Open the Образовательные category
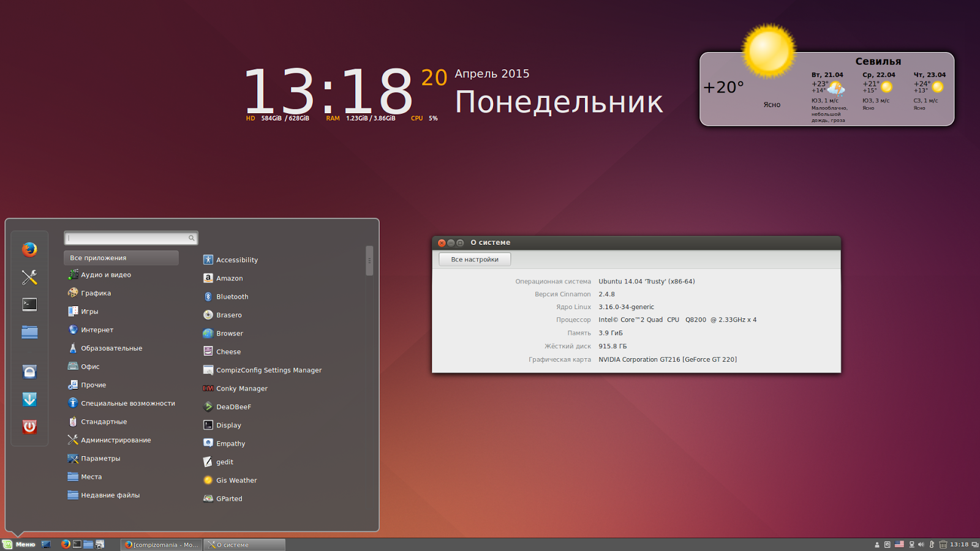Viewport: 980px width, 551px height. point(105,348)
